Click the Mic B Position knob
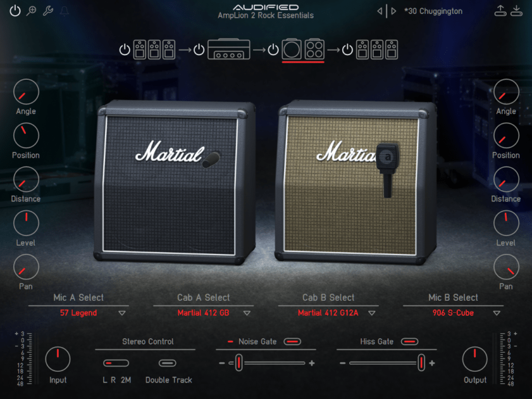 click(506, 136)
